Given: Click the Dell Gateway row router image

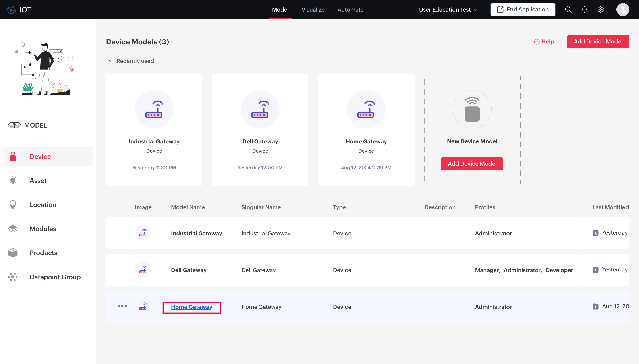Looking at the screenshot, I should (x=143, y=270).
